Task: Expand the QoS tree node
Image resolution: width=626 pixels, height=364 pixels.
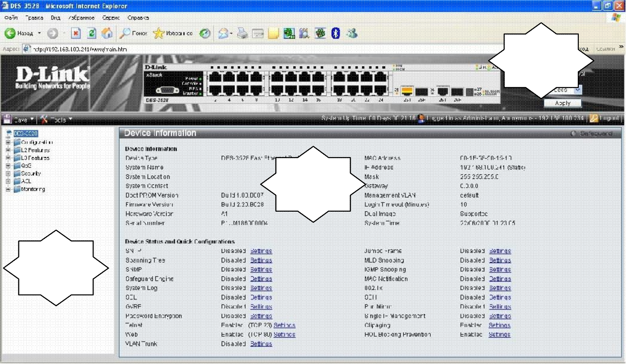Action: click(8, 165)
